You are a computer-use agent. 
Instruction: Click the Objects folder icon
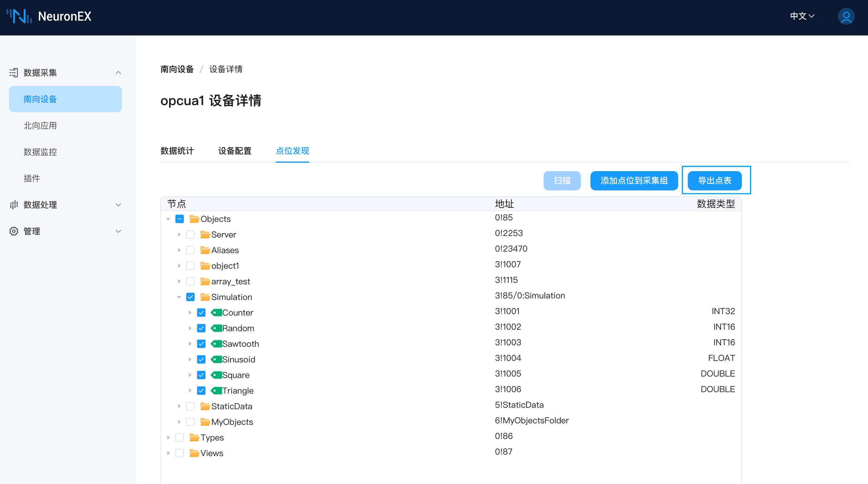(x=194, y=219)
